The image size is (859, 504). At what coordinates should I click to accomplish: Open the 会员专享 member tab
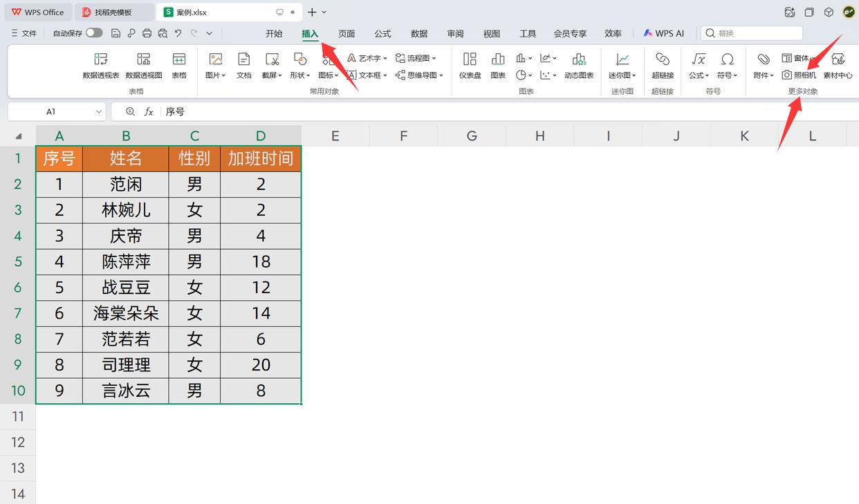click(x=570, y=33)
